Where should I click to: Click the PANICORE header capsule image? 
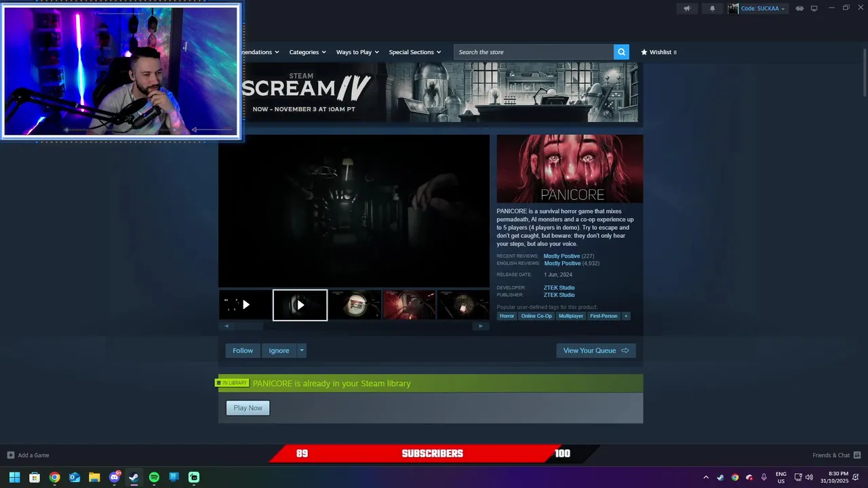point(570,169)
